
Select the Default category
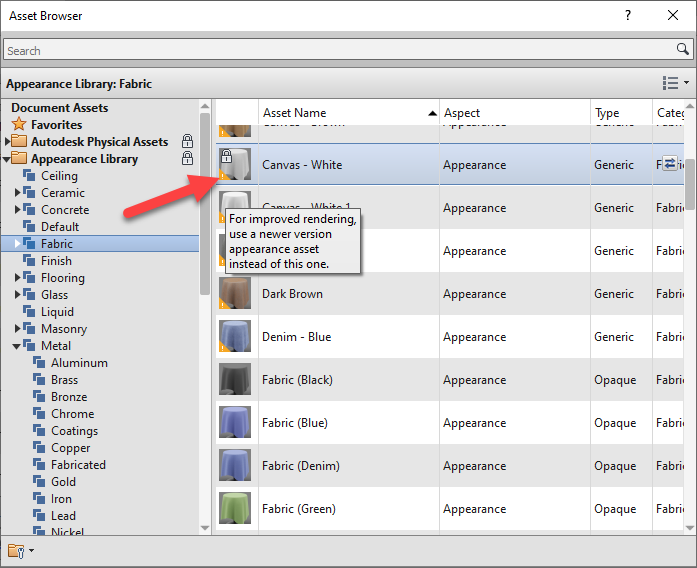point(60,227)
